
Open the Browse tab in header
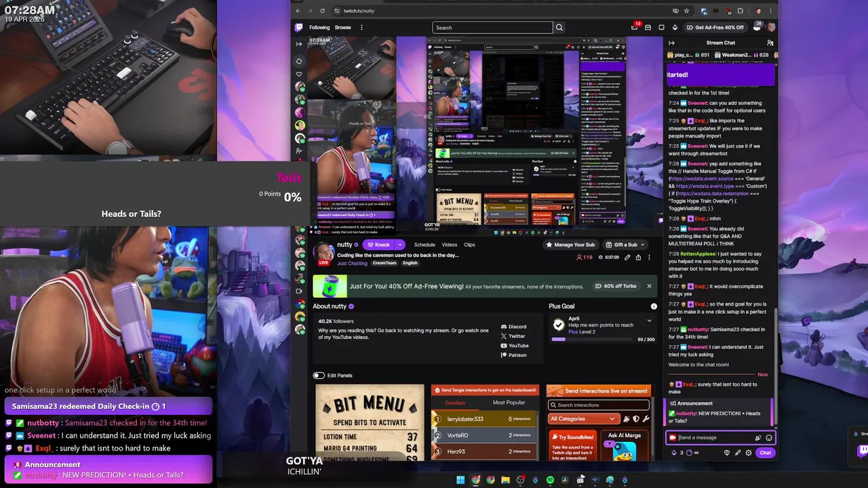tap(343, 28)
